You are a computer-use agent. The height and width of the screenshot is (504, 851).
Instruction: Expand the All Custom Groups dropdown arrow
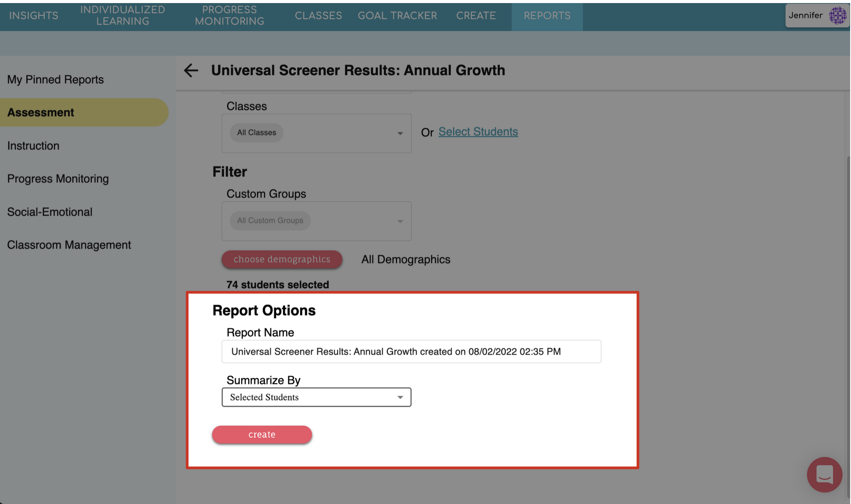click(400, 221)
